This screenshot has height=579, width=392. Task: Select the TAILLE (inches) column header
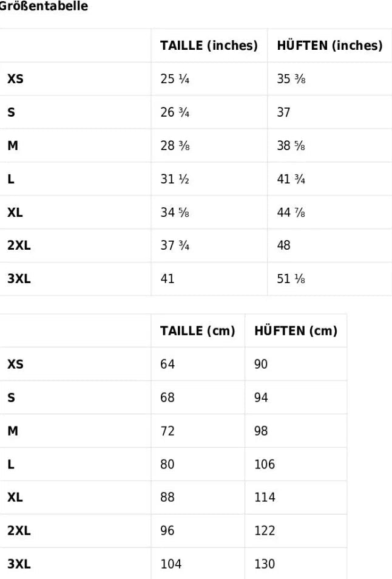coord(209,46)
